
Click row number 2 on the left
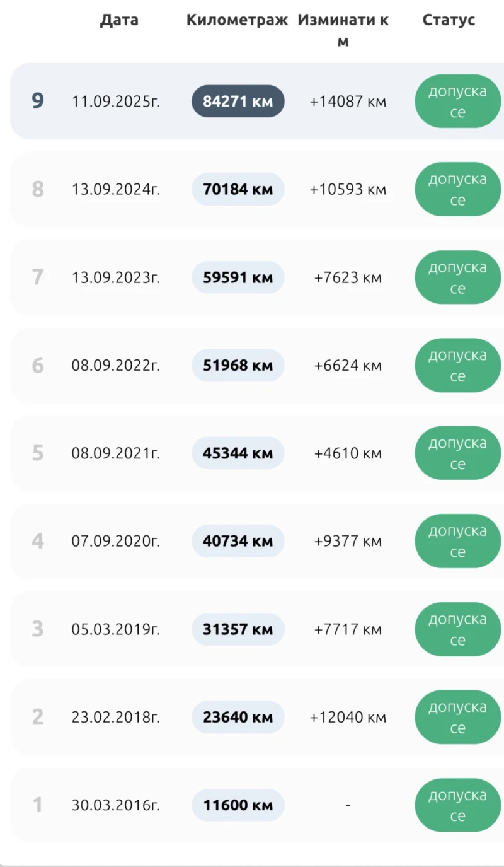[x=38, y=717]
